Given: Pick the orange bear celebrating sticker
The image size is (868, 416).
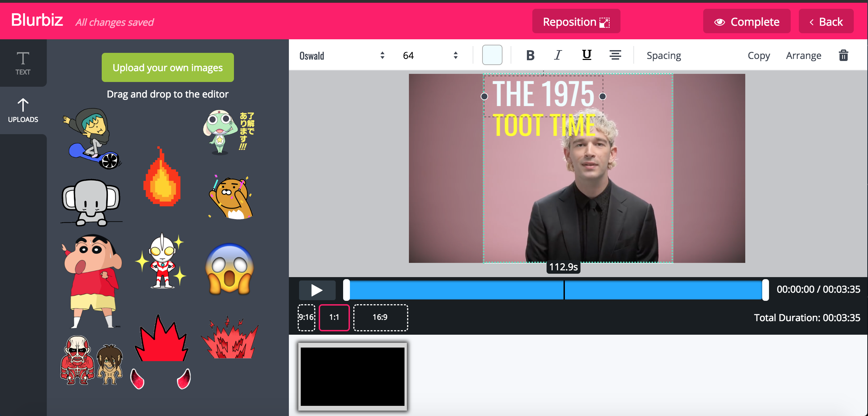Looking at the screenshot, I should pyautogui.click(x=231, y=197).
